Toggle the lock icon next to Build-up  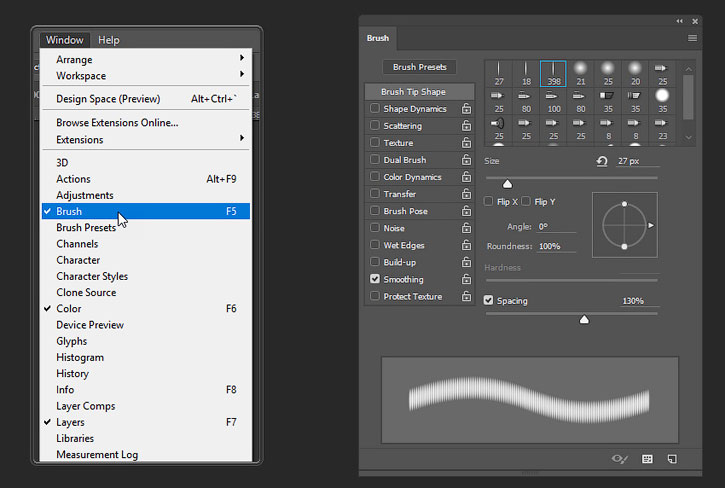[467, 263]
